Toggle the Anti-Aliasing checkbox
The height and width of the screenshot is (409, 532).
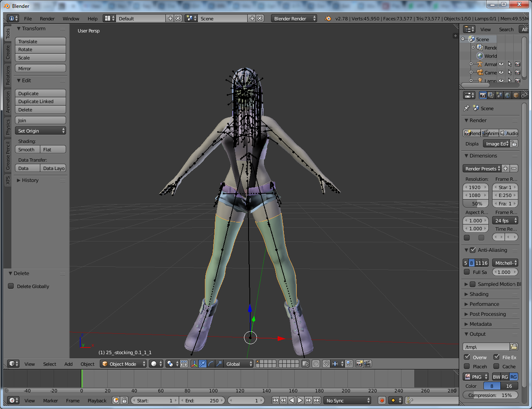click(x=472, y=250)
